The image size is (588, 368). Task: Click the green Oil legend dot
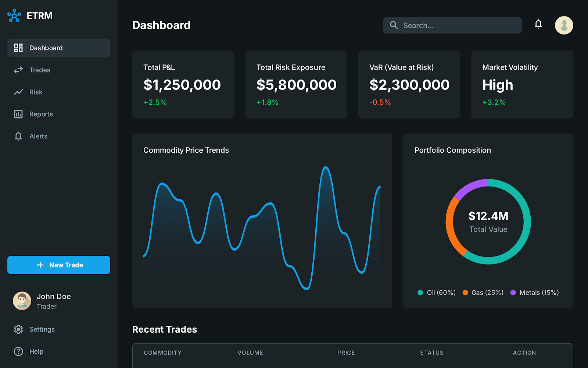click(420, 293)
